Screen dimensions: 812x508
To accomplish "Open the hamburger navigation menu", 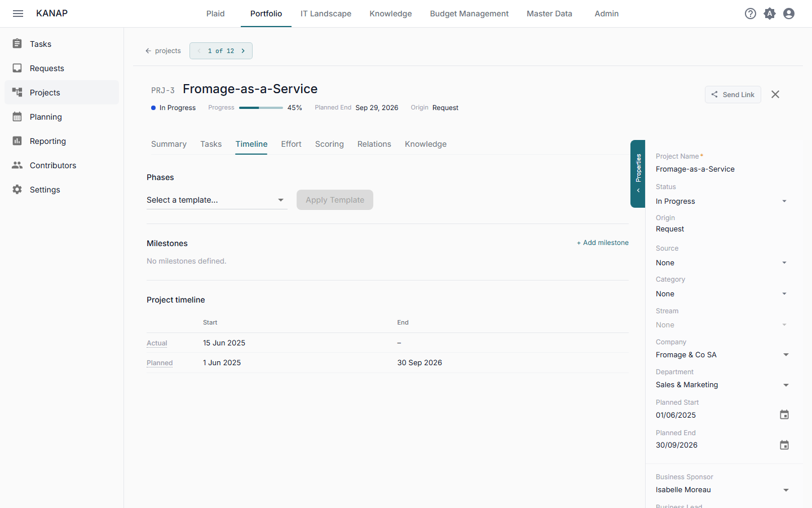I will click(18, 14).
